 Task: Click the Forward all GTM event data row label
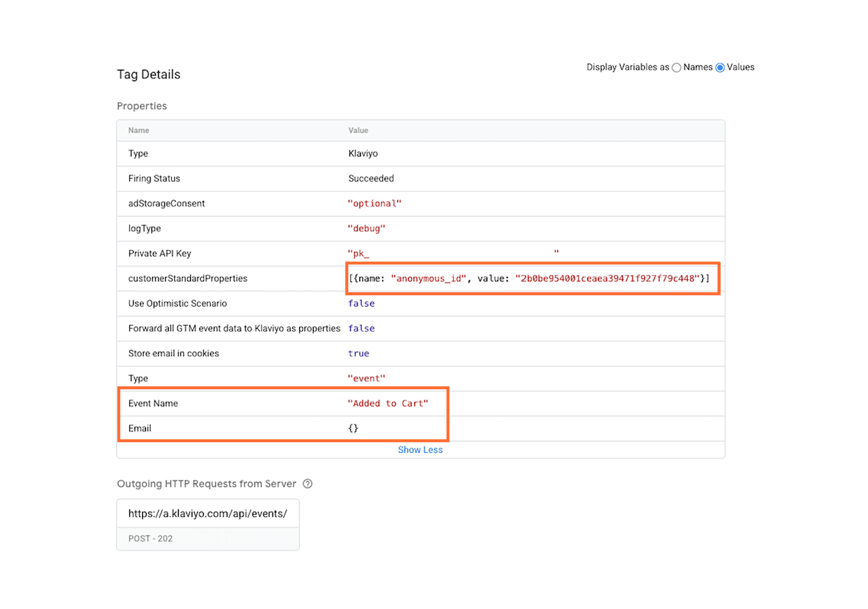[x=234, y=329]
